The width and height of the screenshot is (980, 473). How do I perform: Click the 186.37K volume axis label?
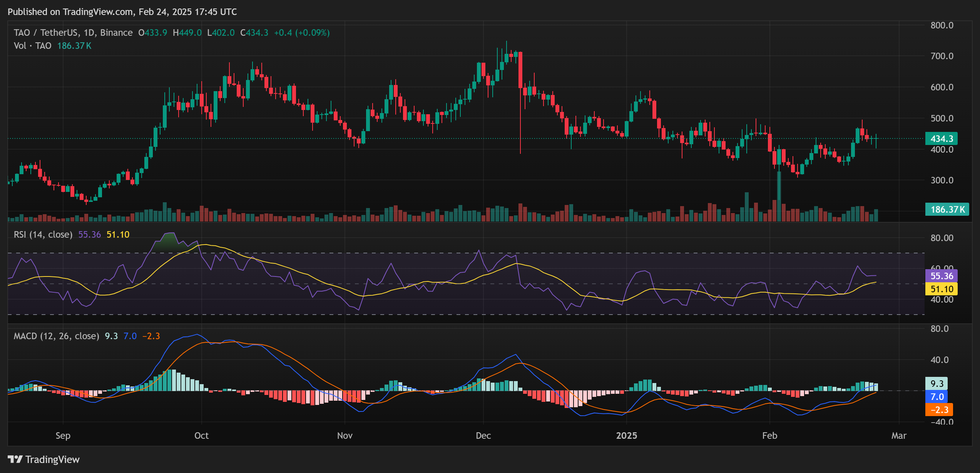pyautogui.click(x=947, y=209)
